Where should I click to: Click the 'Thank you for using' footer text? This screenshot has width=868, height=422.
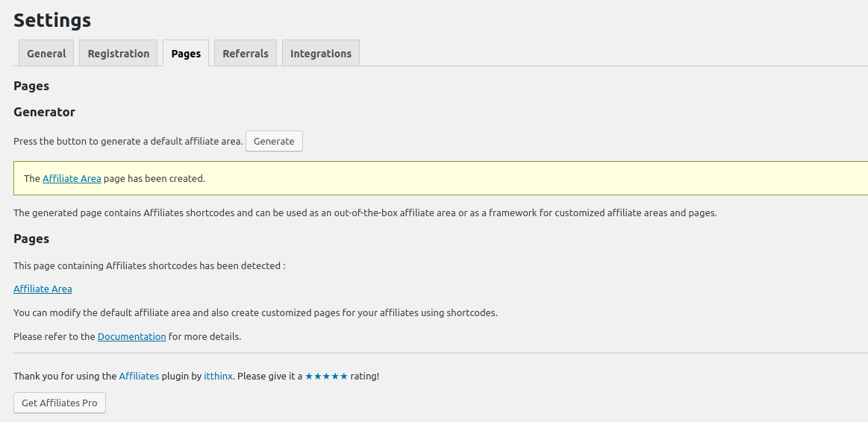click(x=65, y=376)
